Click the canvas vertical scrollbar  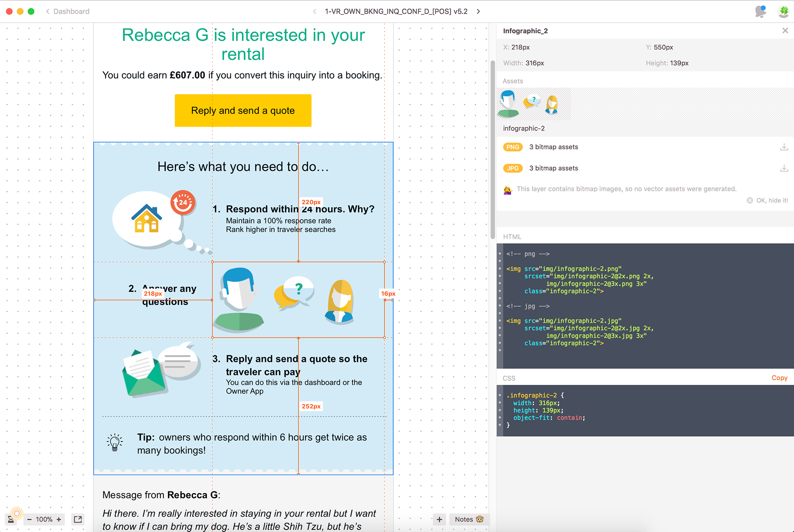point(493,149)
